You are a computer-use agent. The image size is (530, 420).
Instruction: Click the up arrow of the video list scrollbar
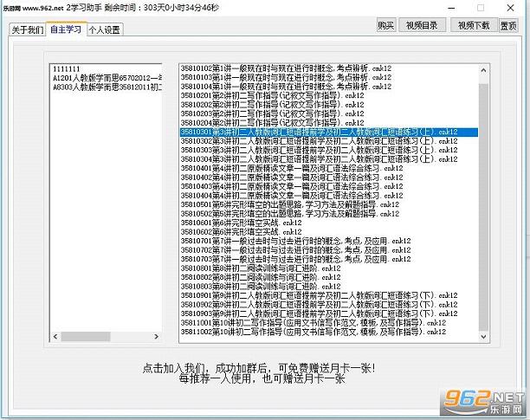click(x=483, y=70)
